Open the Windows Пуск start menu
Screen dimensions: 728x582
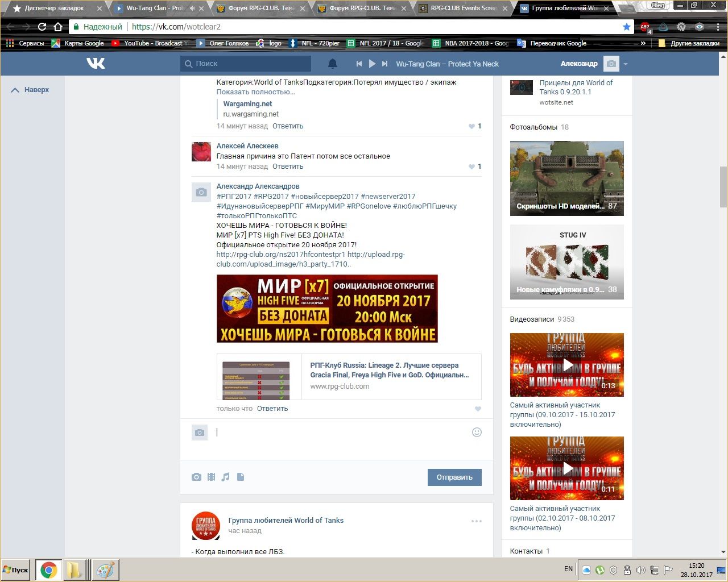point(16,569)
